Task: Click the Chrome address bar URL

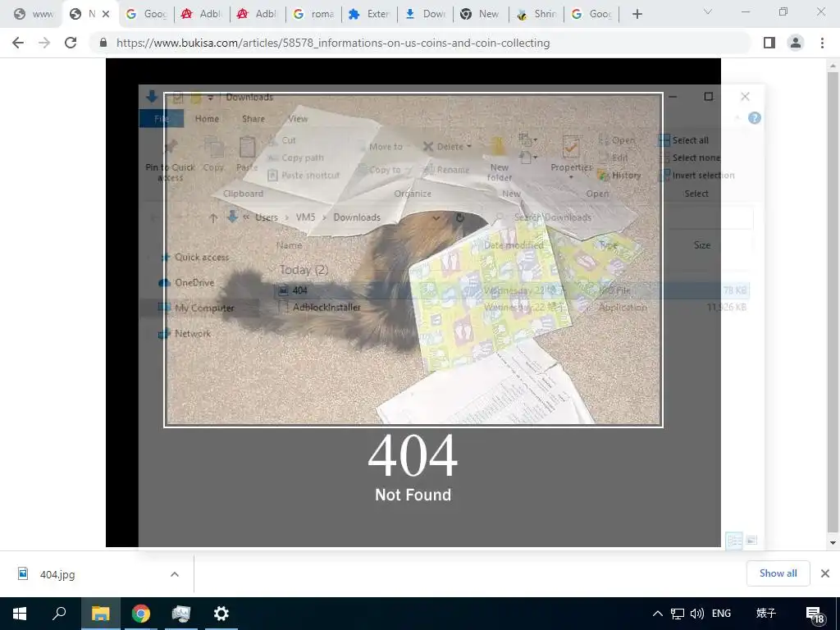Action: tap(333, 43)
